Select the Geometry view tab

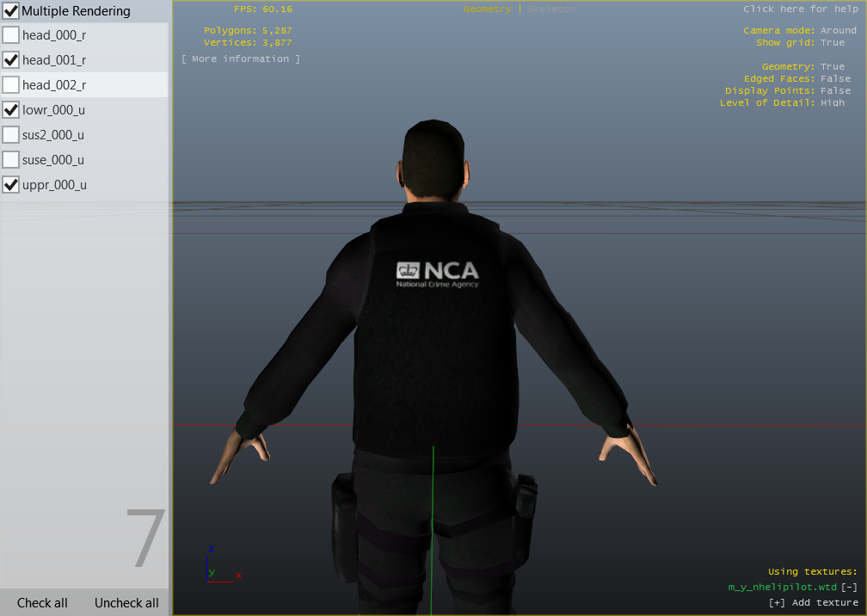tap(487, 9)
